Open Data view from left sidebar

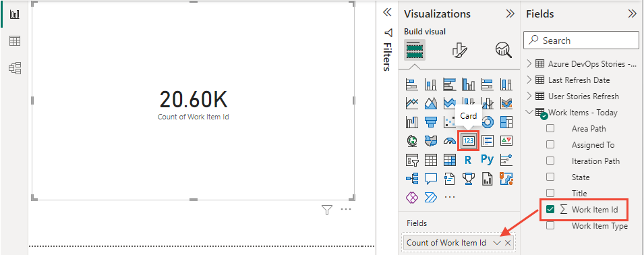click(15, 41)
